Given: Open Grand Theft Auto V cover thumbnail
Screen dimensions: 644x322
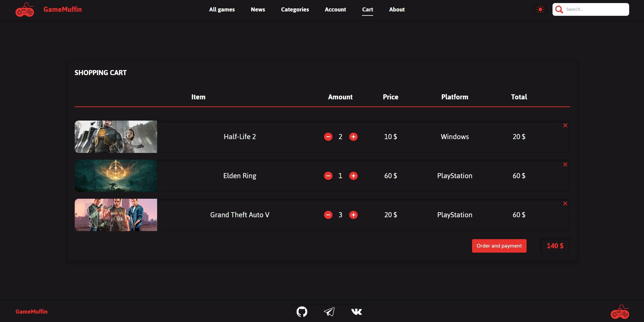Looking at the screenshot, I should click(x=116, y=215).
